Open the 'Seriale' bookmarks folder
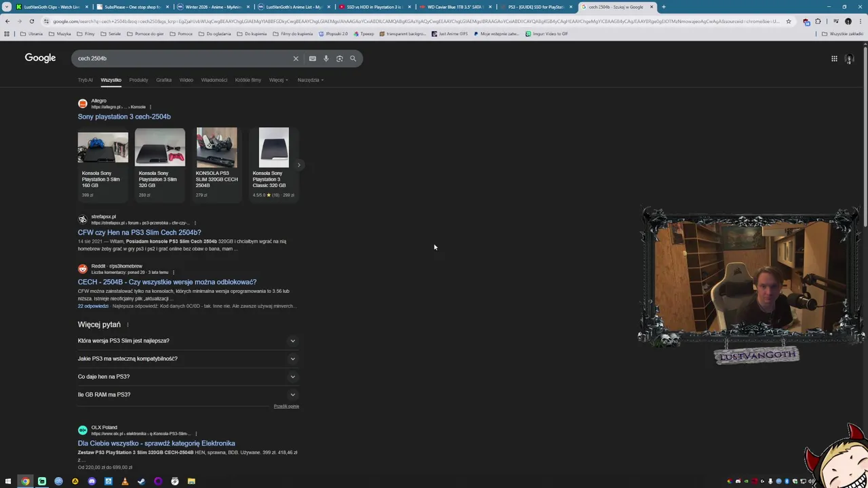 (x=111, y=34)
